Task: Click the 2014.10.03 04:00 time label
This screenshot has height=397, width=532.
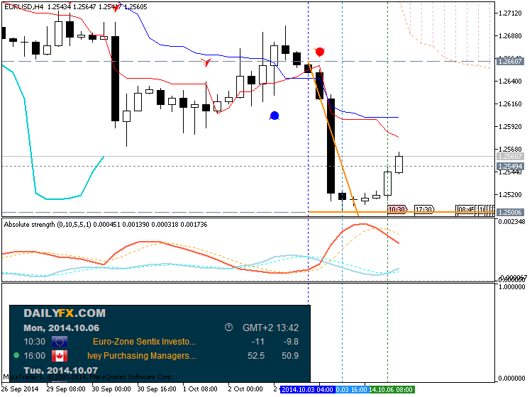Action: point(307,389)
